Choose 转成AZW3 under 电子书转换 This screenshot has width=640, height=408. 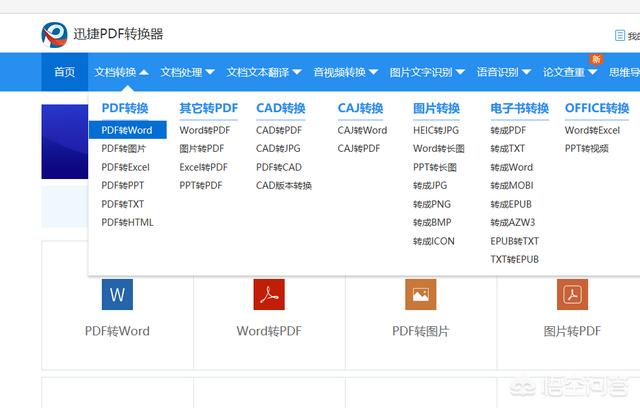coord(513,222)
